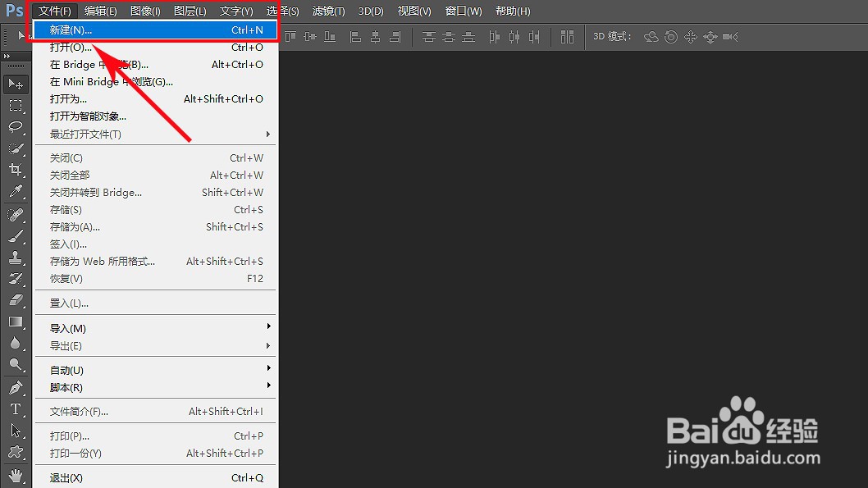868x488 pixels.
Task: Select the Rectangular Marquee tool
Action: coord(16,106)
